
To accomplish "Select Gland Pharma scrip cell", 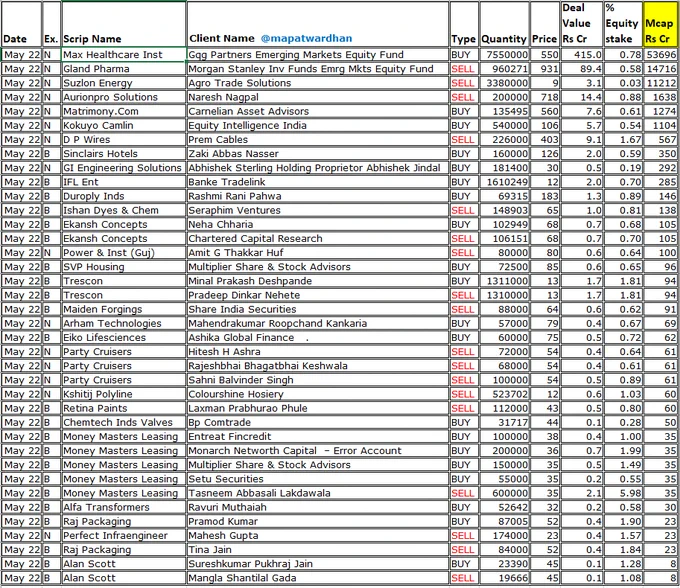I will pos(124,69).
